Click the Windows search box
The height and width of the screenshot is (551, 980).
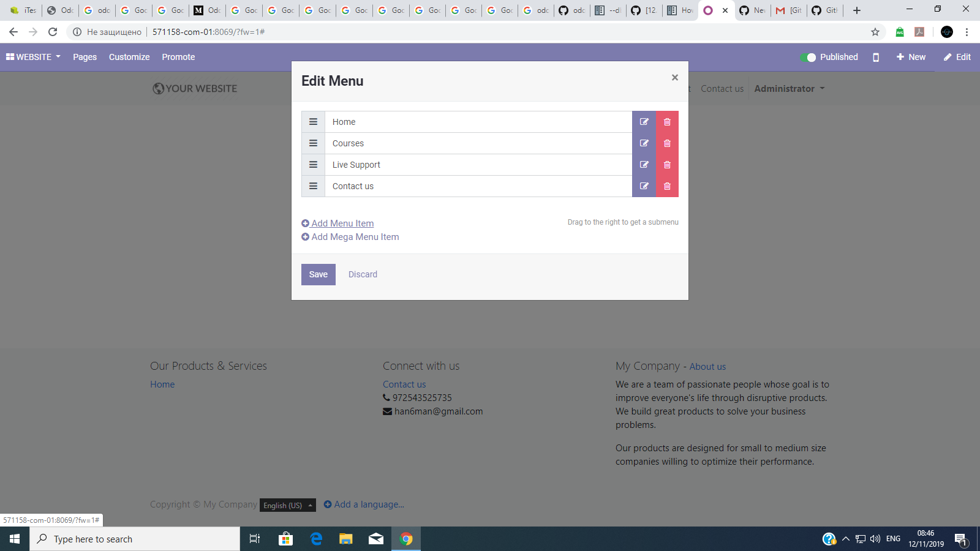(x=135, y=539)
